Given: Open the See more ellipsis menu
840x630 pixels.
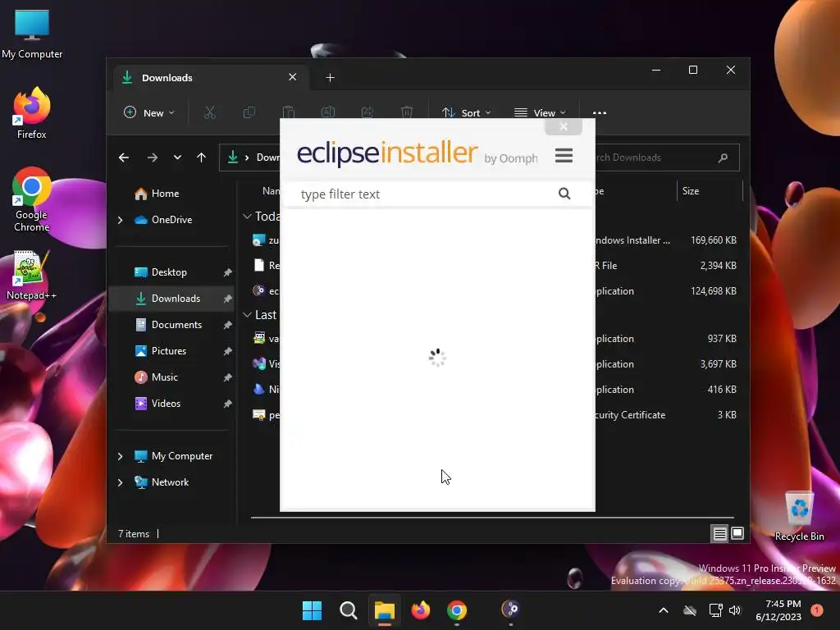Looking at the screenshot, I should pyautogui.click(x=600, y=112).
